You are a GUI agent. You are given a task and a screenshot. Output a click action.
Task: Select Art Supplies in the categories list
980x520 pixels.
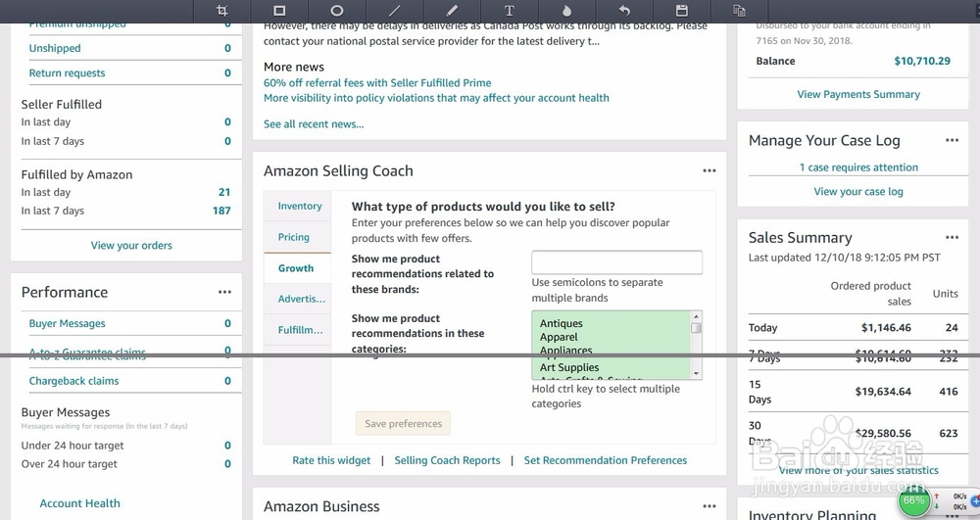tap(569, 367)
